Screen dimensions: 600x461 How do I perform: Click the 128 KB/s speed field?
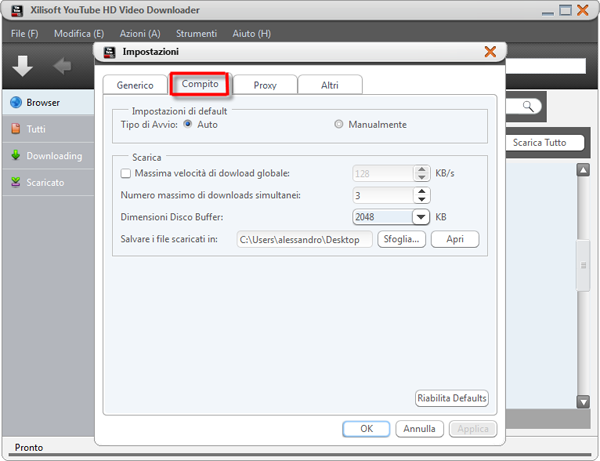tap(383, 174)
